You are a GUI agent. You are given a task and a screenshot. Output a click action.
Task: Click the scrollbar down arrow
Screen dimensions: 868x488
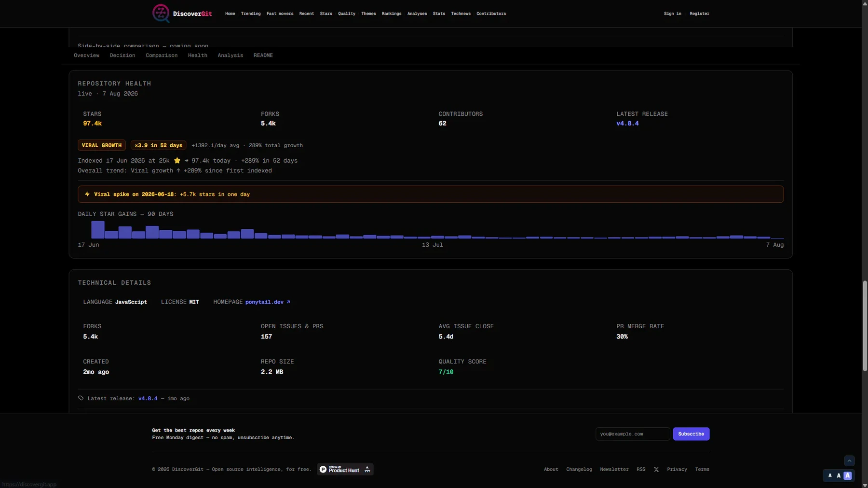(865, 485)
